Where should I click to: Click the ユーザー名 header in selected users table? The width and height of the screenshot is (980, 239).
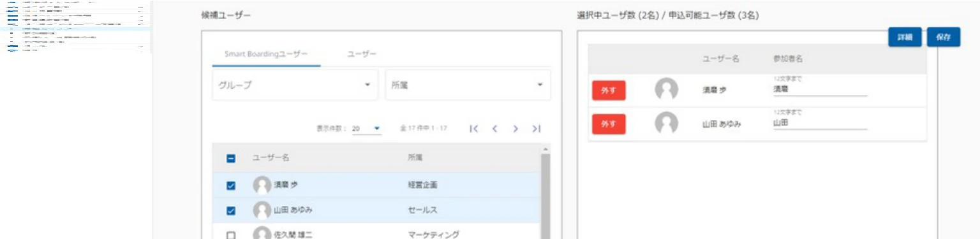pos(720,59)
